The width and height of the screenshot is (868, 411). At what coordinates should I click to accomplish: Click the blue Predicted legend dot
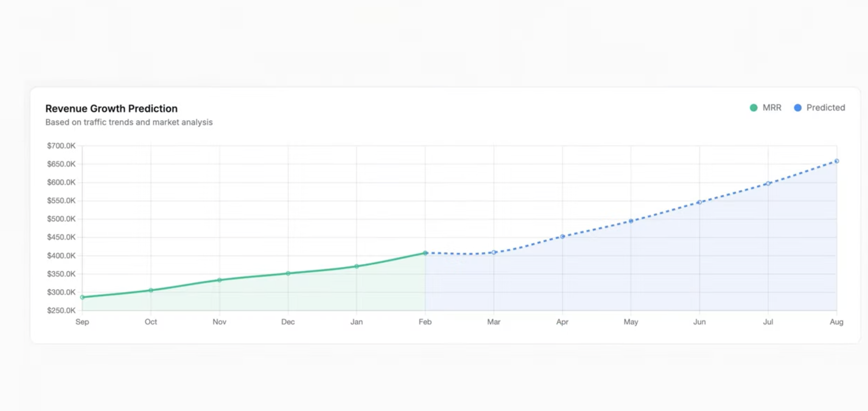[797, 108]
